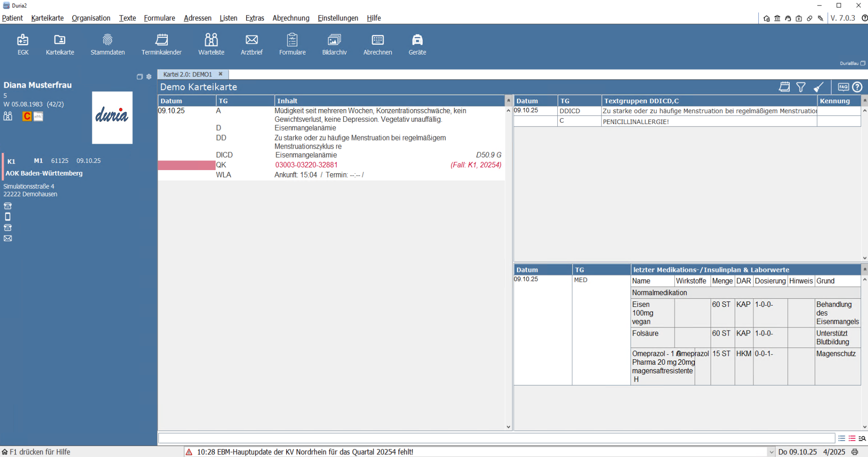The height and width of the screenshot is (457, 868).
Task: Open the Abrechnung menu
Action: click(x=291, y=18)
